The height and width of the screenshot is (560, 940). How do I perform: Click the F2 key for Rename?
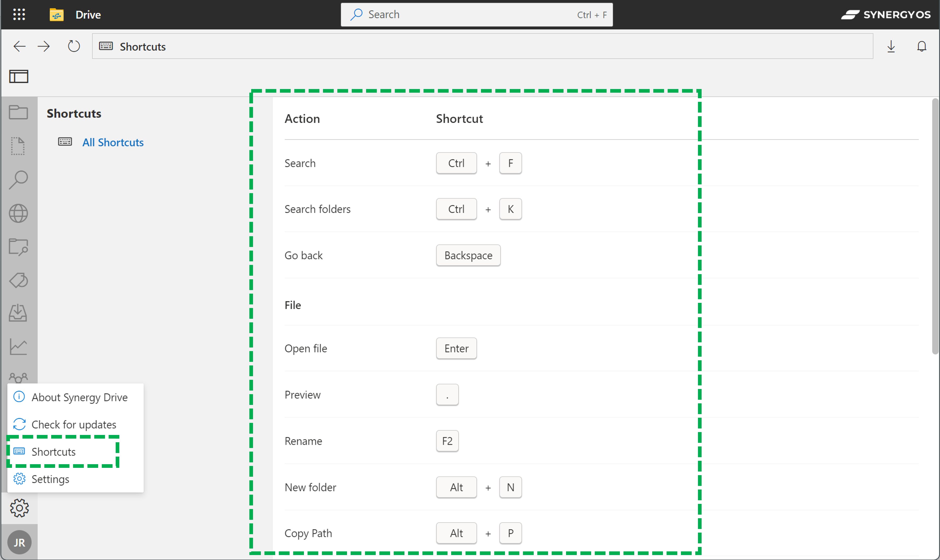click(x=447, y=441)
